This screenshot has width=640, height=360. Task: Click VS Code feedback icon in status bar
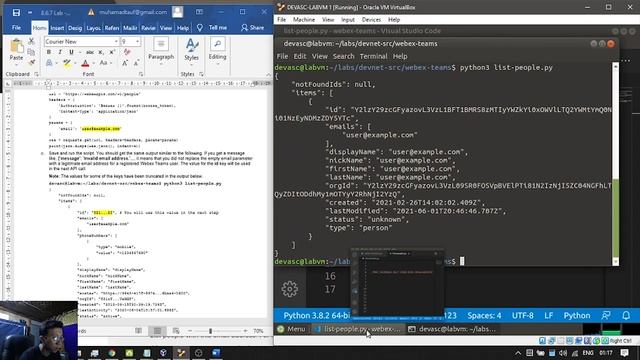click(x=606, y=316)
